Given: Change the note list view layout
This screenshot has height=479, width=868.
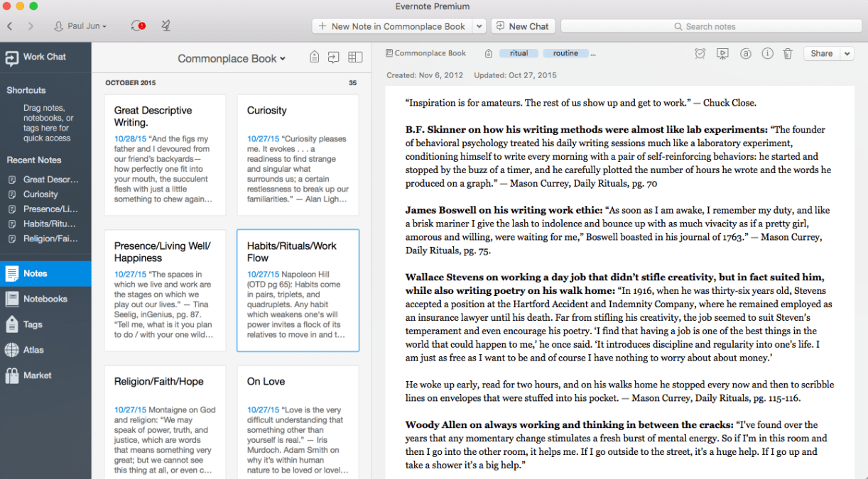Looking at the screenshot, I should coord(355,58).
